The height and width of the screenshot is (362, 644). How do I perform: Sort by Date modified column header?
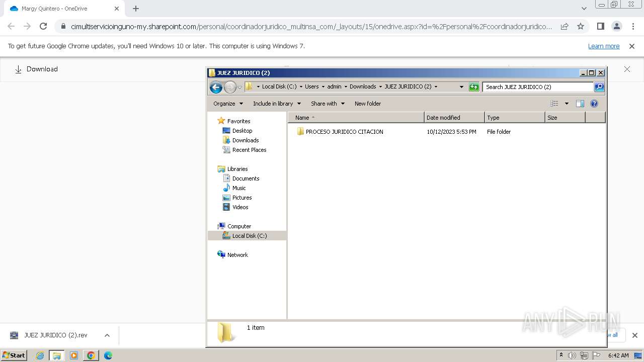[454, 118]
